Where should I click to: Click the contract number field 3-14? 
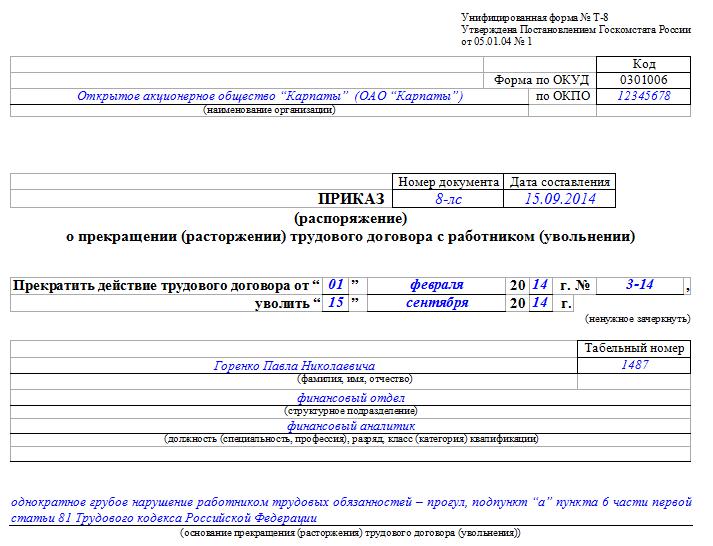pos(639,285)
